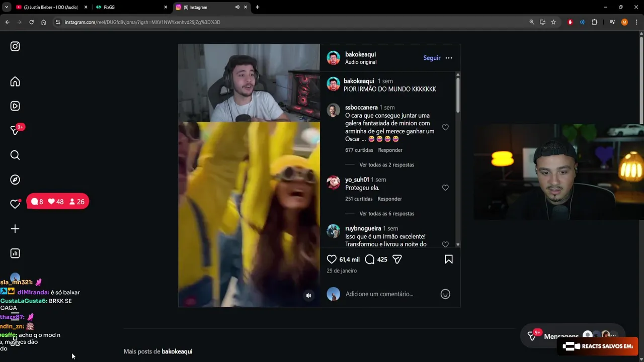Click the reel video to pause
The image size is (644, 362).
[249, 176]
